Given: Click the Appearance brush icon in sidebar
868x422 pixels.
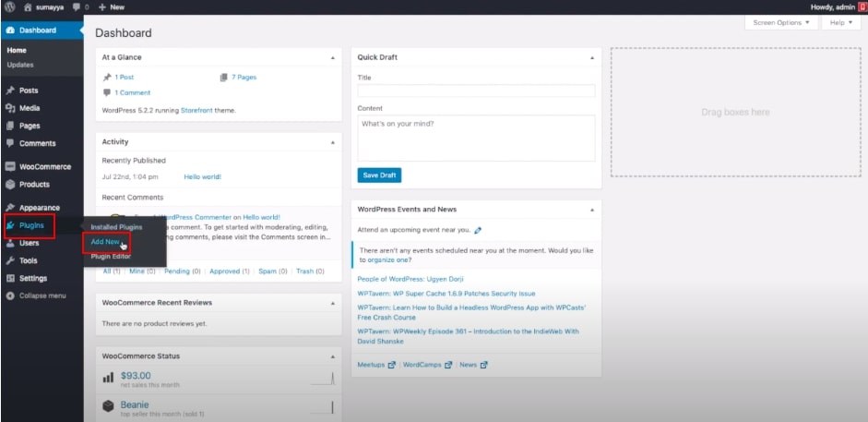Looking at the screenshot, I should tap(10, 208).
